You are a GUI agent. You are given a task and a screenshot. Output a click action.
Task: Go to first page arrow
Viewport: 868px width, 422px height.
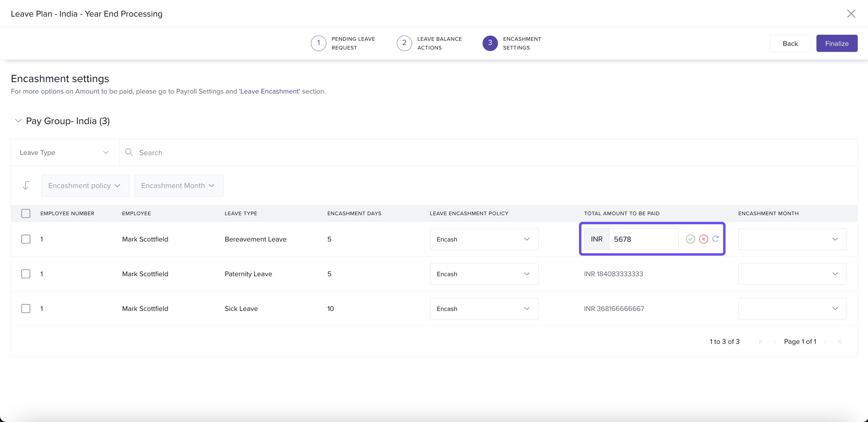[x=761, y=342]
